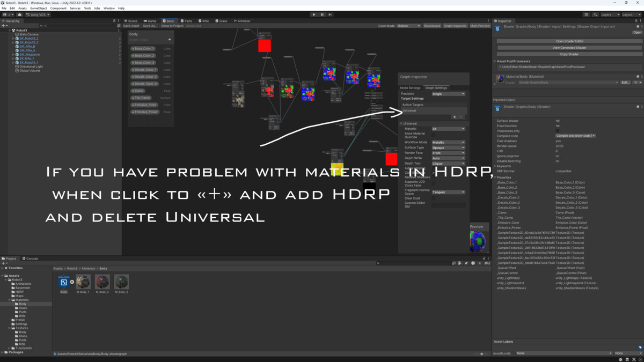Viewport: 644px width, 362px height.
Task: Click the Save Asset button
Action: pos(131,26)
